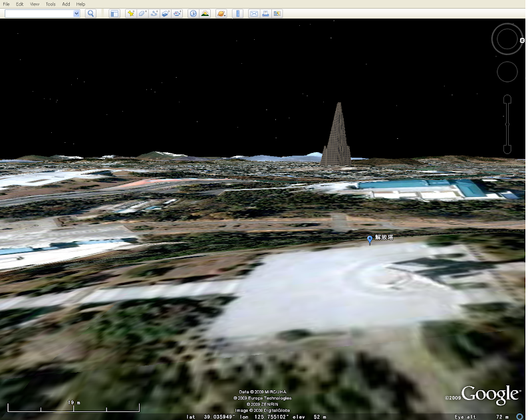This screenshot has width=532, height=420.
Task: Toggle the sidebar panel icon
Action: pyautogui.click(x=114, y=13)
